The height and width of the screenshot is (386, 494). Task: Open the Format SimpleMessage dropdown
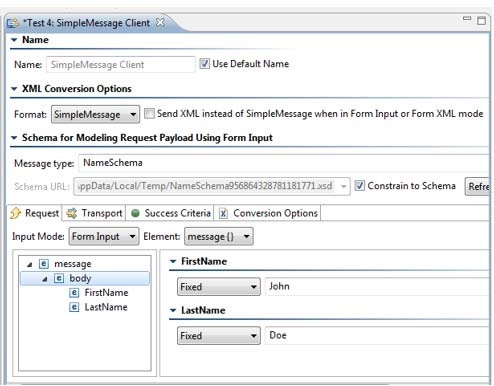(x=95, y=115)
